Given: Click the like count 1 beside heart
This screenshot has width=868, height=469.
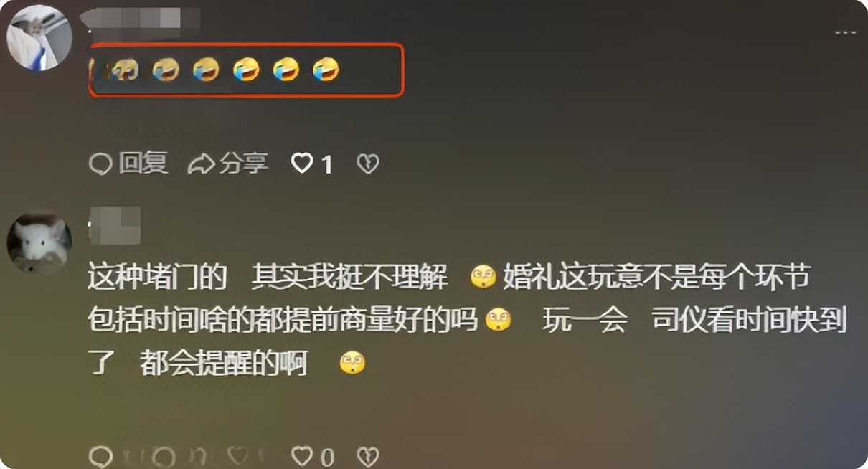Looking at the screenshot, I should pyautogui.click(x=327, y=166).
